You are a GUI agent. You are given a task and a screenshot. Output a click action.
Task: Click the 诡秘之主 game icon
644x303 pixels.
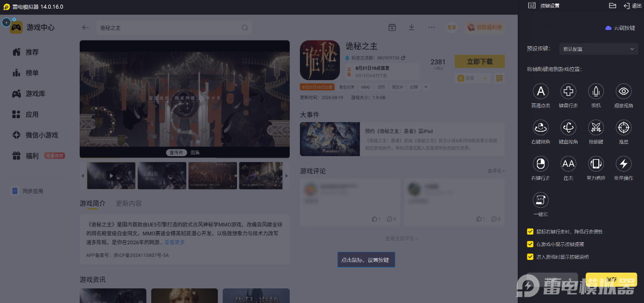coord(320,60)
